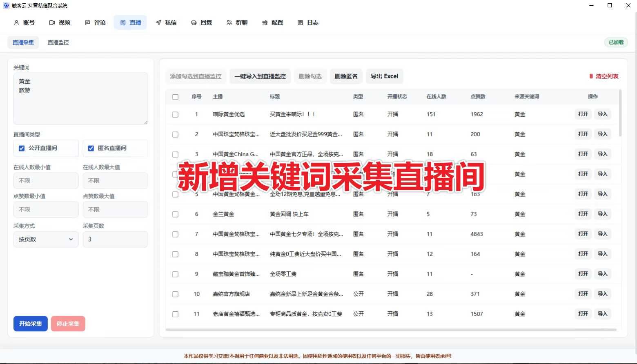This screenshot has height=364, width=637.
Task: Toggle the select-all checkbox in table header
Action: pyautogui.click(x=176, y=97)
